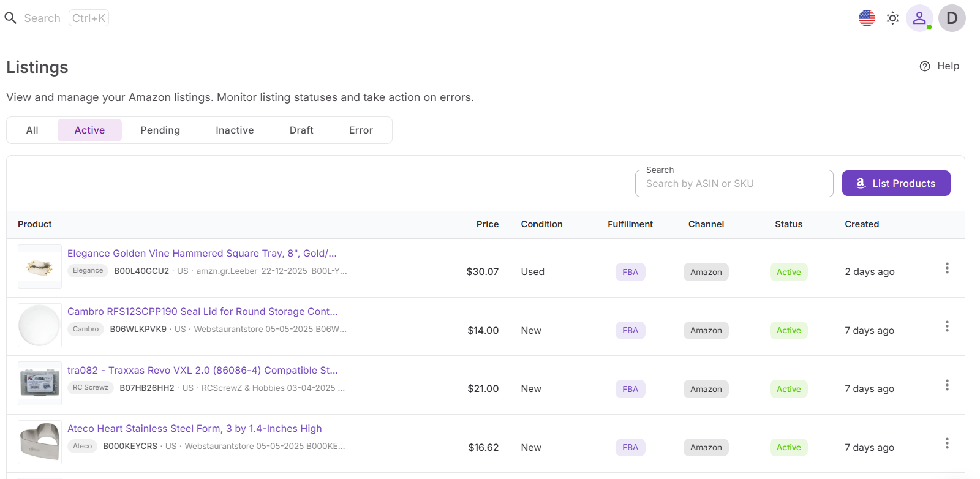Open Ateco Heart Stainless Steel Form link
Screen dimensions: 980x479
(x=195, y=429)
